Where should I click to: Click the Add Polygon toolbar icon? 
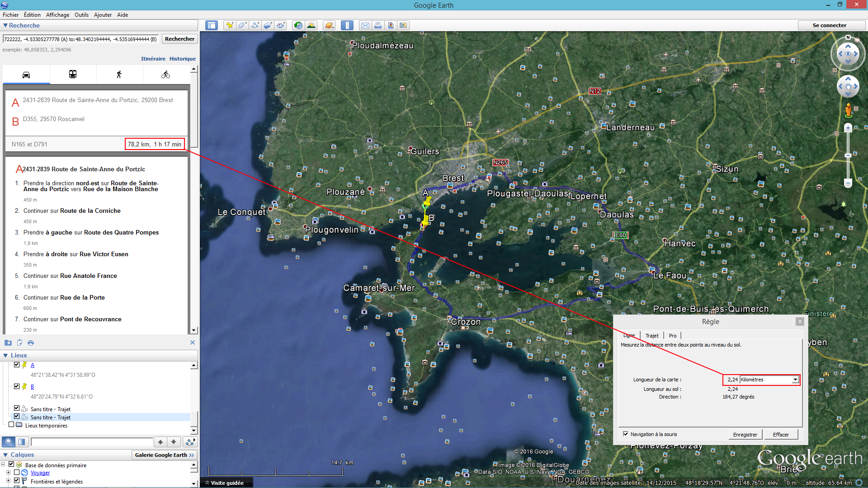[x=242, y=25]
